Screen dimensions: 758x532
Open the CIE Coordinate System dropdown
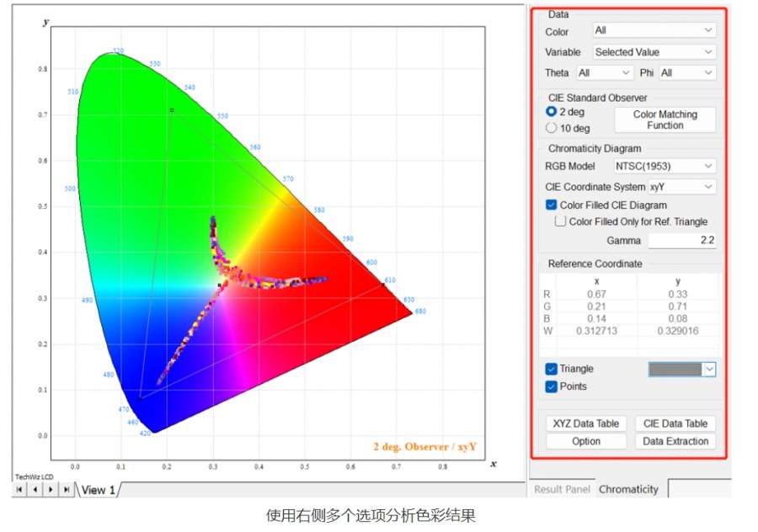681,187
